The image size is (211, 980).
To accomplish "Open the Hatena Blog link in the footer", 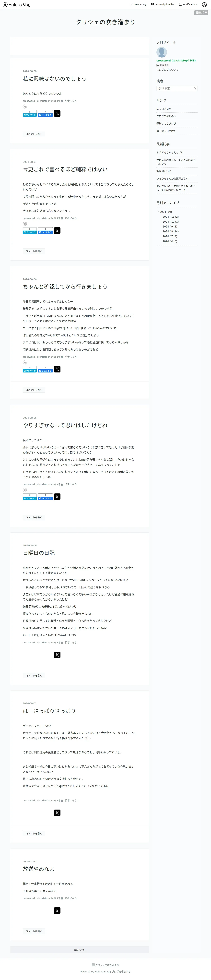I will coord(102,972).
